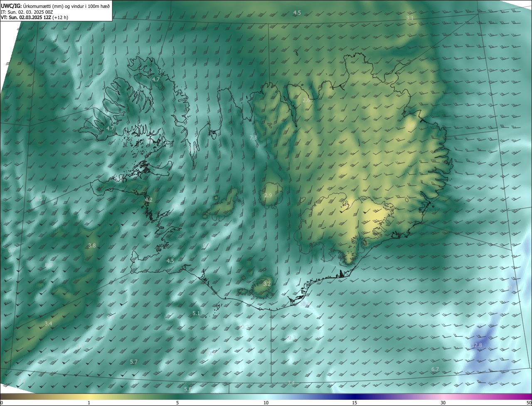Click the 1 tick label on the colorbar

(x=89, y=403)
